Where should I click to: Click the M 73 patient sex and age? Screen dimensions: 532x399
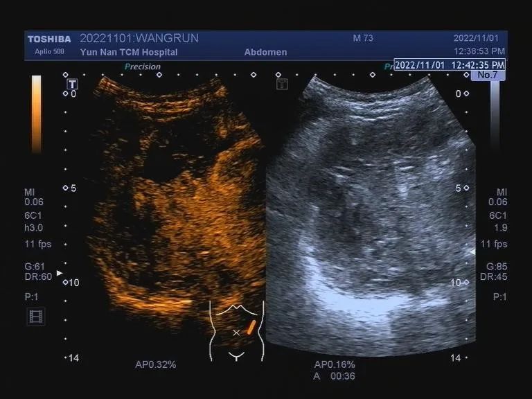pyautogui.click(x=363, y=38)
